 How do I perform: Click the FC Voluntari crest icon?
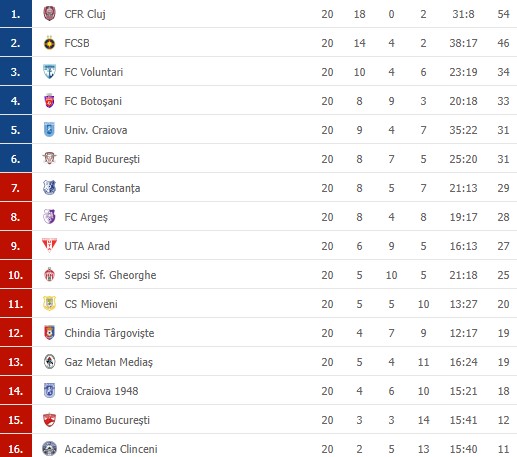click(x=49, y=72)
